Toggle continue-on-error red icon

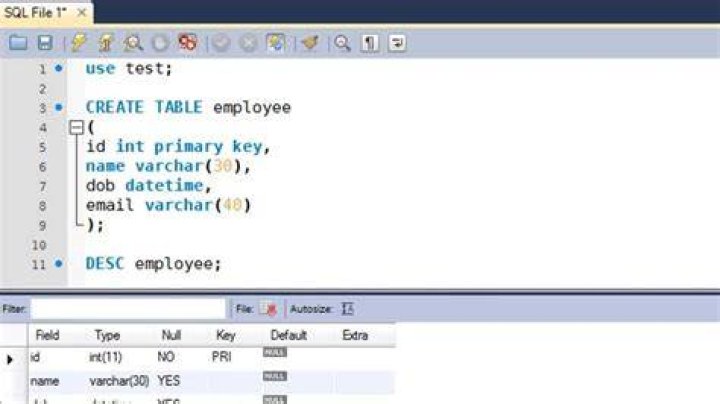[188, 43]
